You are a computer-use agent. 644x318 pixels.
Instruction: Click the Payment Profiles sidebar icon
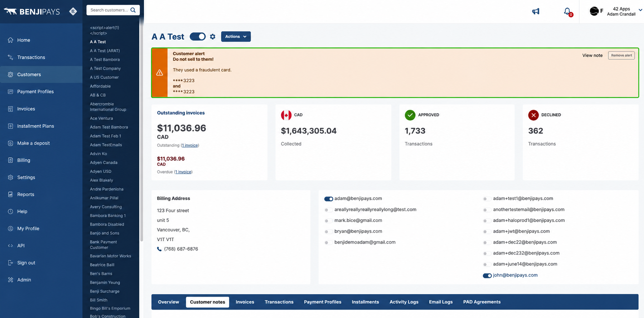[10, 92]
